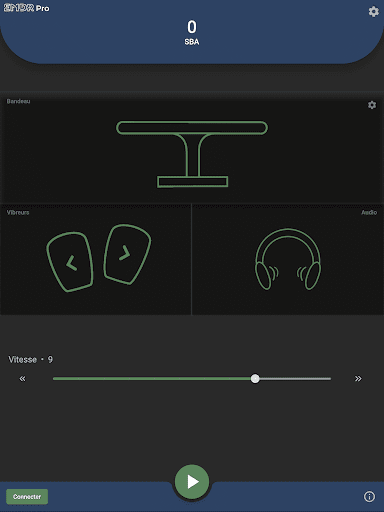This screenshot has height=512, width=384.
Task: Toggle the left vibrator pad
Action: coord(70,262)
